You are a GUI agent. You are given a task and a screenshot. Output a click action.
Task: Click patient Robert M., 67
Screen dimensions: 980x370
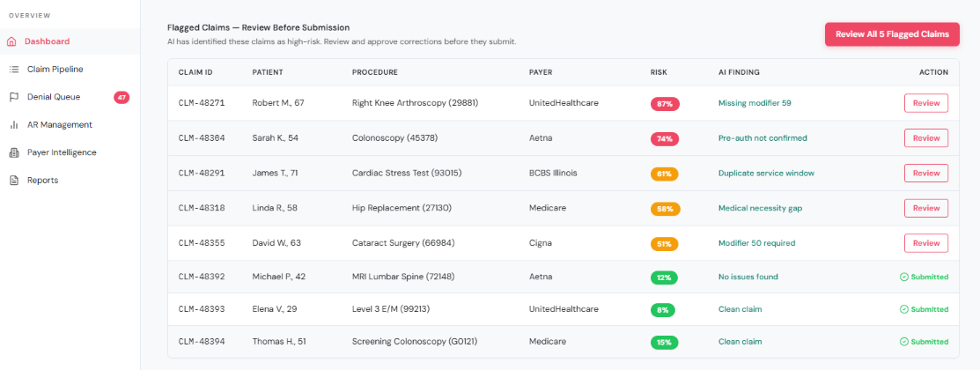click(278, 103)
